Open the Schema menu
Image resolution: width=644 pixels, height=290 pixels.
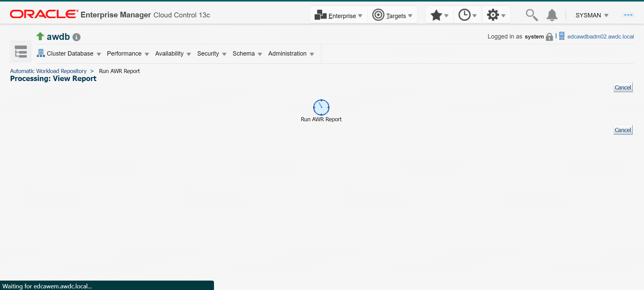pyautogui.click(x=247, y=54)
